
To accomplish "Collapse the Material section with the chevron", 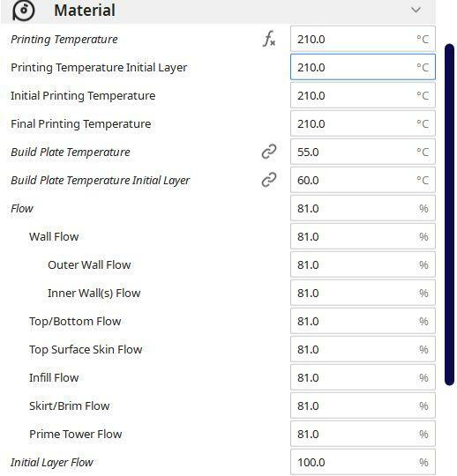I will [416, 10].
